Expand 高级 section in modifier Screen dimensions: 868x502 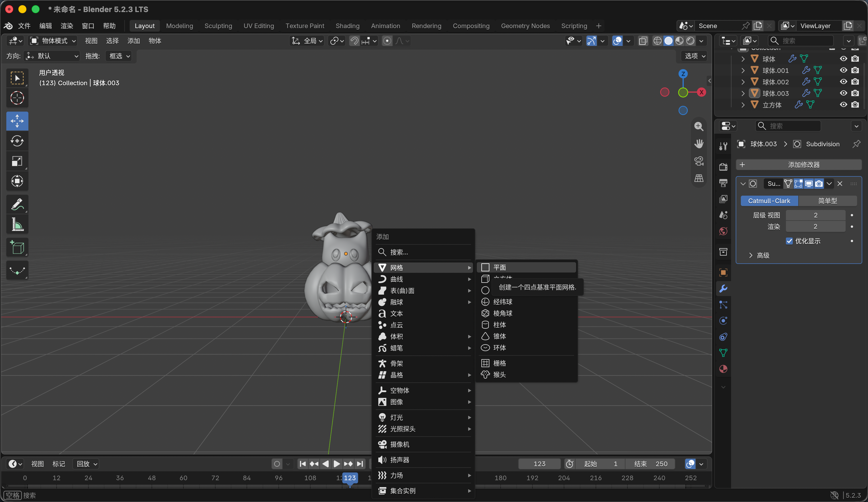(x=759, y=255)
